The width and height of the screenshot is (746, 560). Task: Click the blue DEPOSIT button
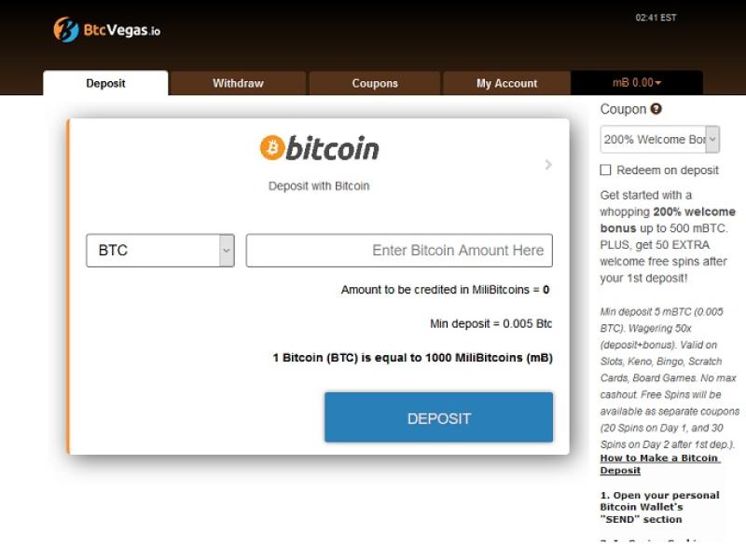click(x=438, y=417)
